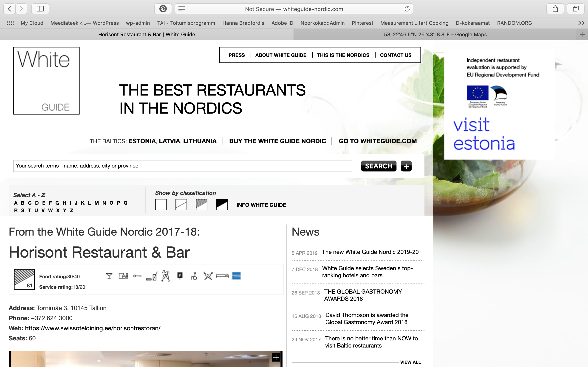Image resolution: width=588 pixels, height=367 pixels.
Task: Click the wheelchair accessibility icon
Action: [194, 276]
